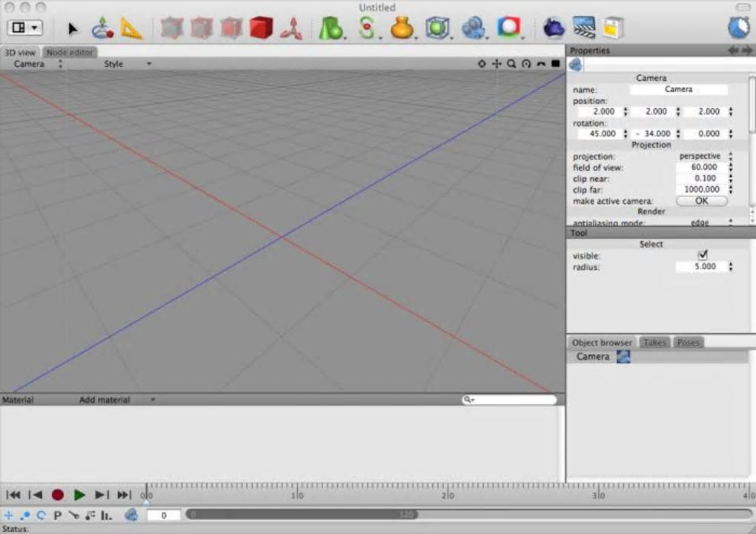Toggle the visible checkbox in Select tool
The image size is (756, 534).
coord(703,255)
